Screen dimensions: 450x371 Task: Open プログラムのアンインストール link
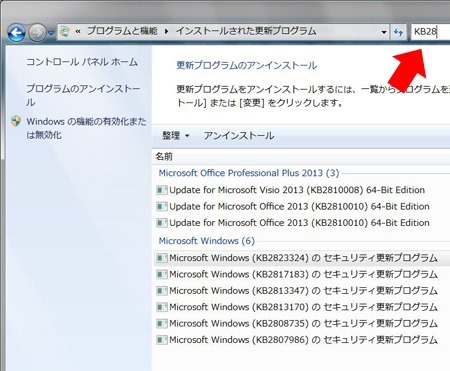pos(83,95)
